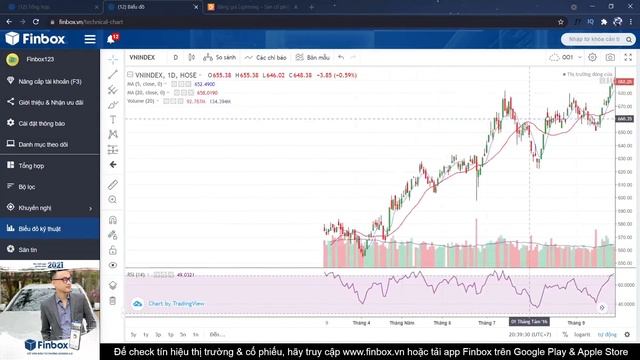Open Chart by TradingView link
640x360 pixels.
tap(169, 304)
